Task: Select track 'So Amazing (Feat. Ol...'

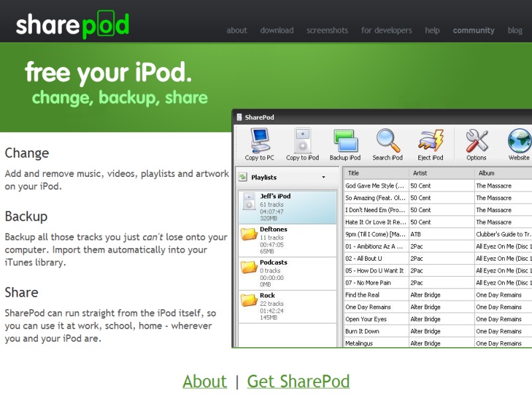Action: pos(375,198)
